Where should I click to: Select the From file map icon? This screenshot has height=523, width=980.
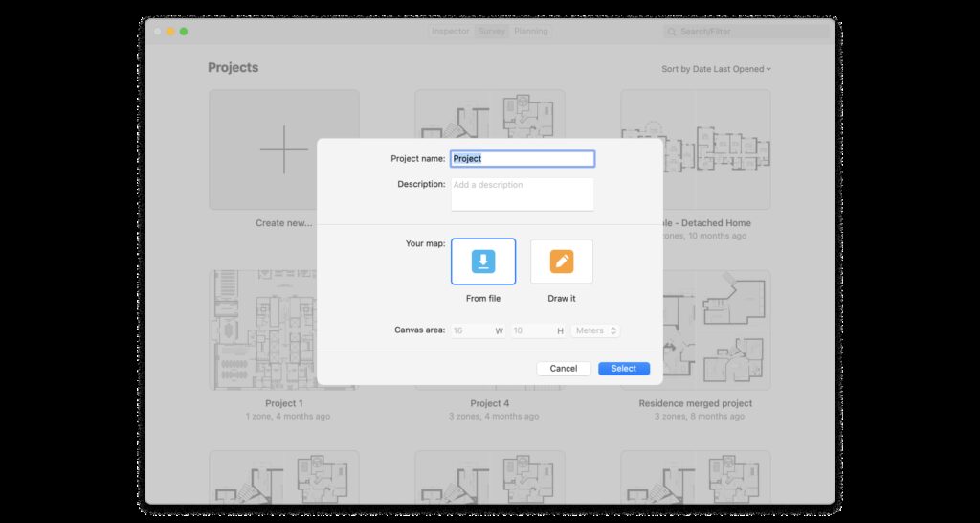tap(483, 261)
